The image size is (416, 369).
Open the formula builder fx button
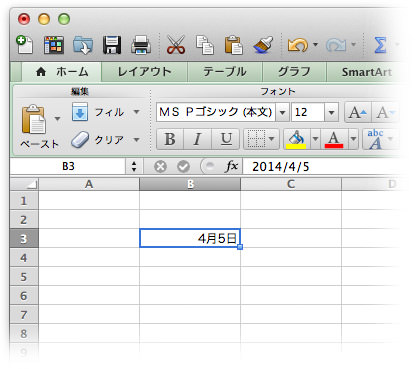(232, 166)
